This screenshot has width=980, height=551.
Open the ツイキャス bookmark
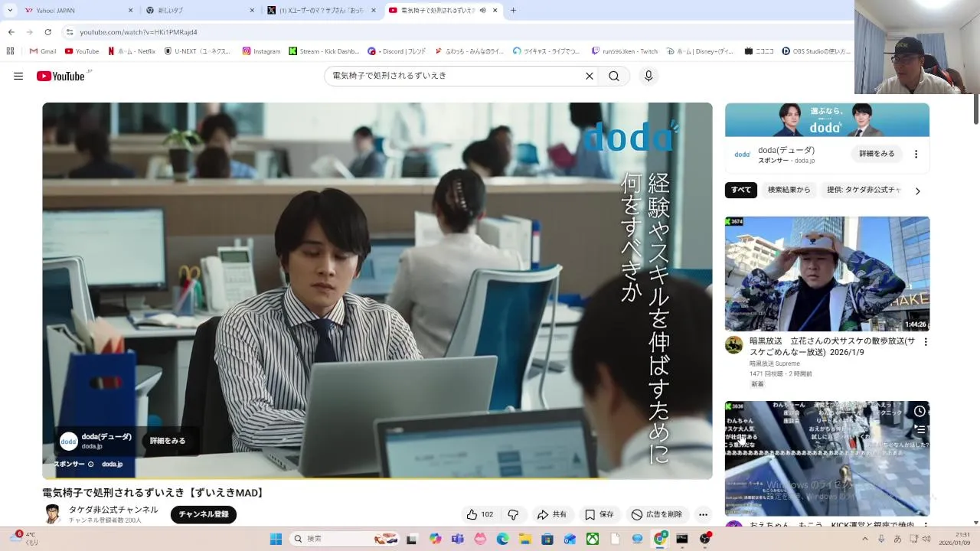point(547,51)
